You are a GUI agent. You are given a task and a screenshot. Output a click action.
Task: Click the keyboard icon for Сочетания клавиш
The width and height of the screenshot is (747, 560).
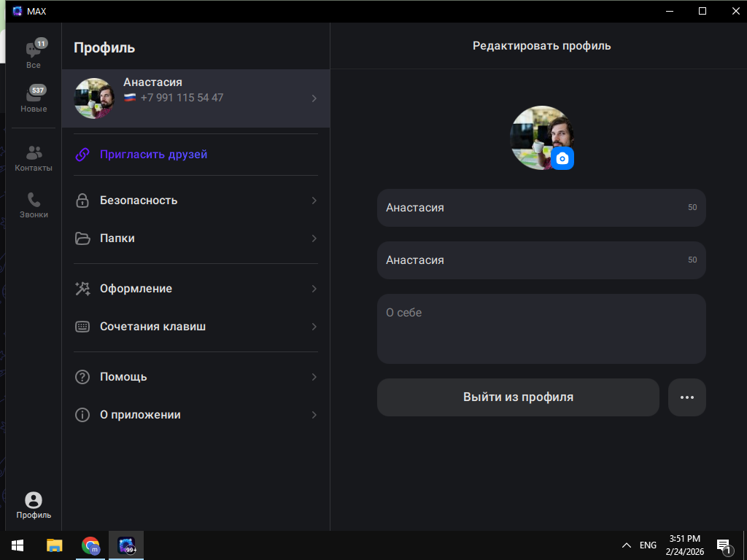82,327
